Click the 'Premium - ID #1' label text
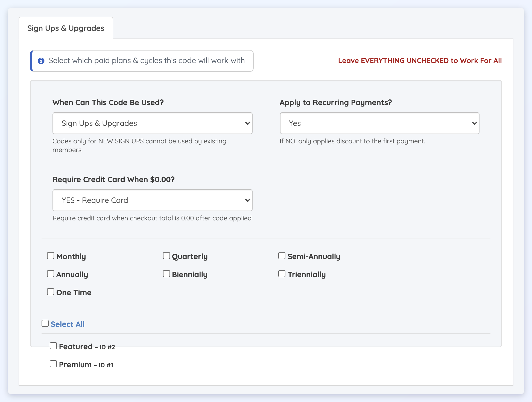This screenshot has width=532, height=402. pos(86,365)
